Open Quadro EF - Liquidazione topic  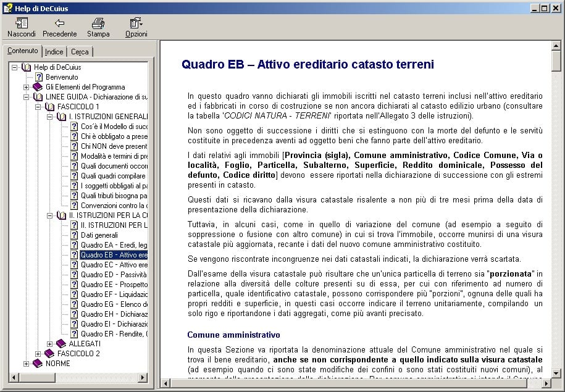114,294
